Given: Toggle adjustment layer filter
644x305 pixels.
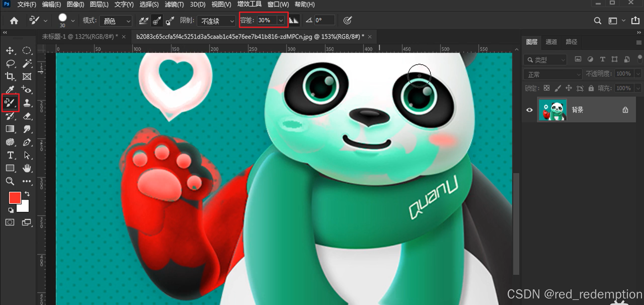Looking at the screenshot, I should pyautogui.click(x=590, y=59).
